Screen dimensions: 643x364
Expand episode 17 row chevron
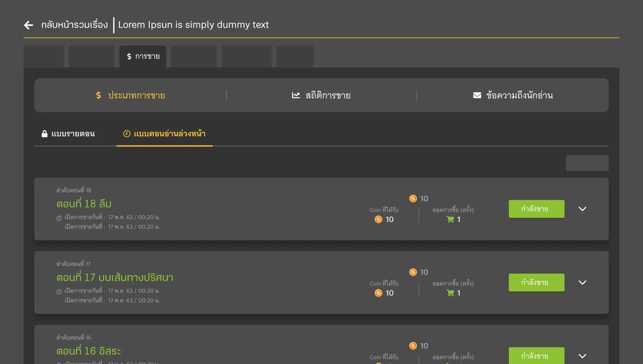tap(582, 282)
